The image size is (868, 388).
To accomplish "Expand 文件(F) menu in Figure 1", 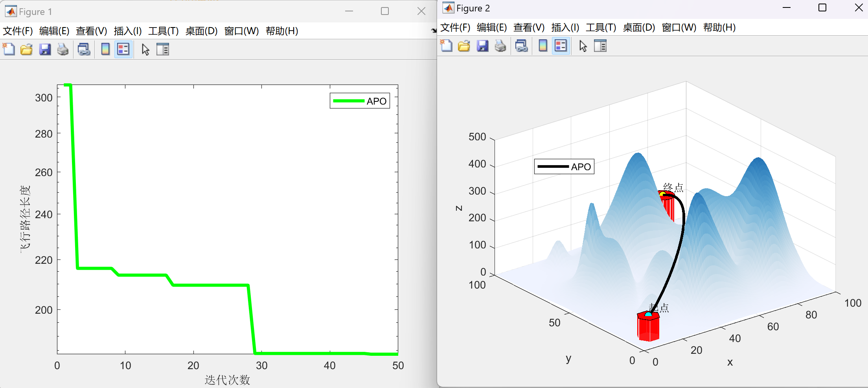I will point(18,31).
